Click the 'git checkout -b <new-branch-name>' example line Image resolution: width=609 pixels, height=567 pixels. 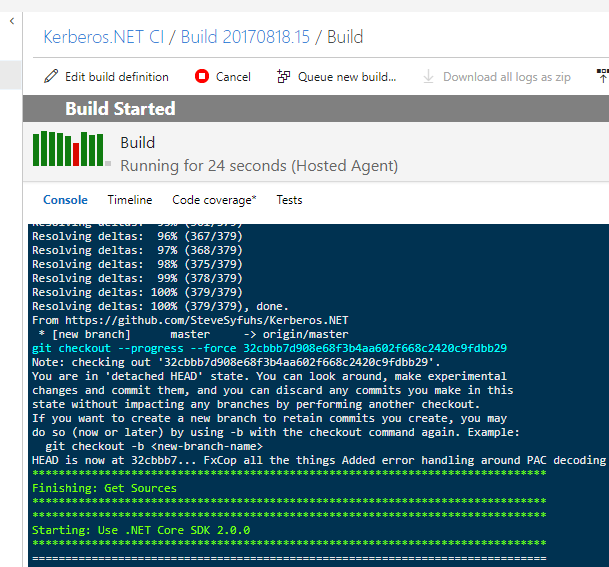[x=154, y=446]
